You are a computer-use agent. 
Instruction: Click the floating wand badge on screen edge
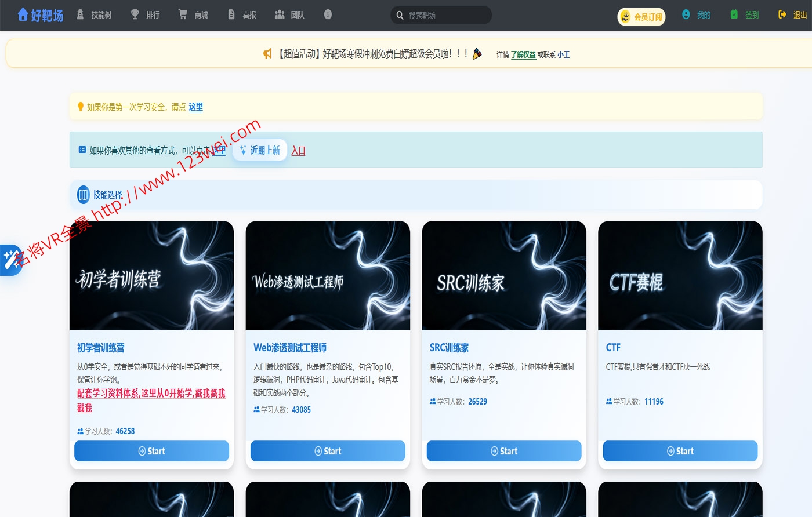click(10, 261)
